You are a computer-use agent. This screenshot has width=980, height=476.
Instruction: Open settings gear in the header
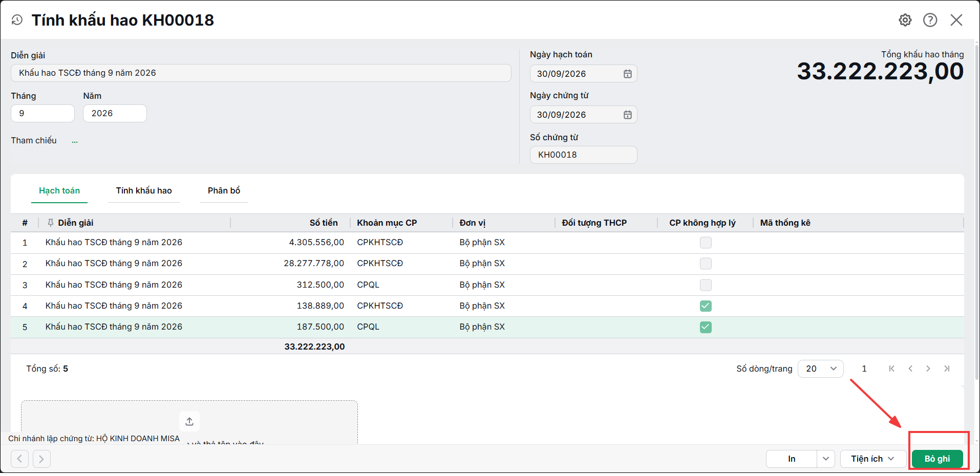click(x=905, y=20)
